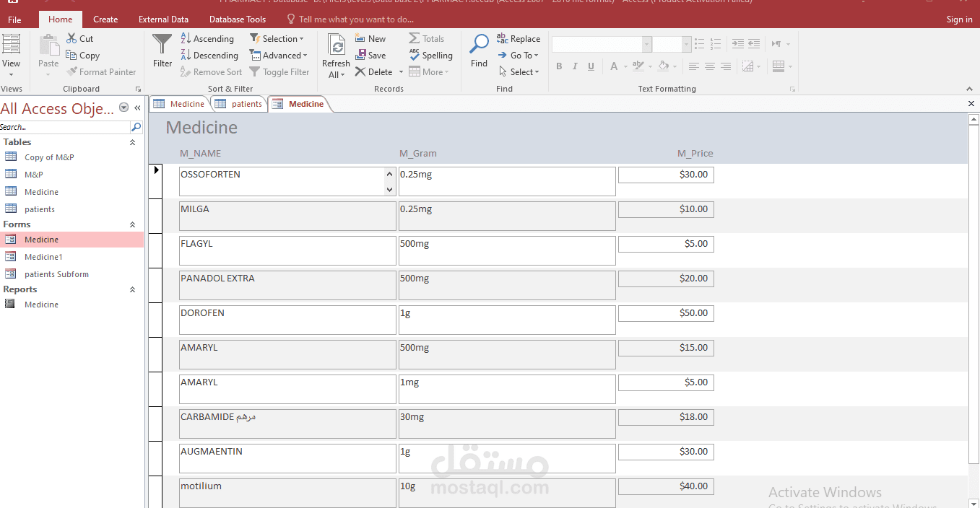Image resolution: width=980 pixels, height=508 pixels.
Task: Click the bullets list icon
Action: 699,44
